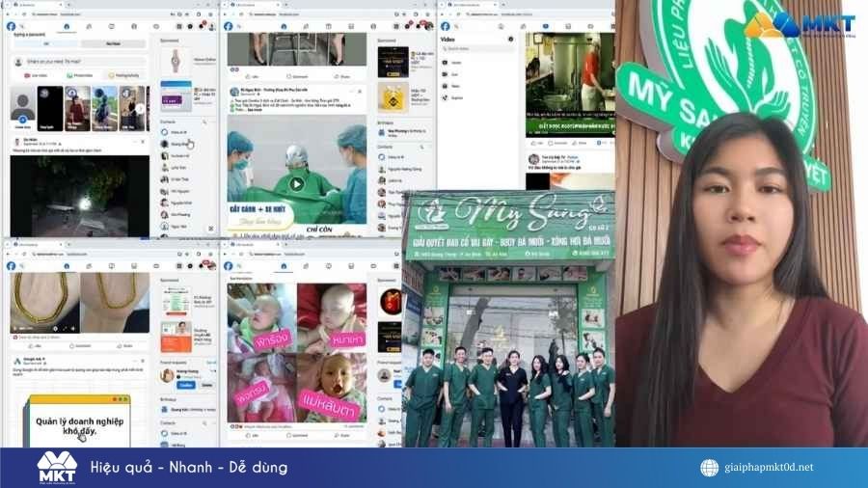Viewport: 868px width, 488px height.
Task: Open the giaiphapmkt0d.net link in banner
Action: tap(769, 468)
